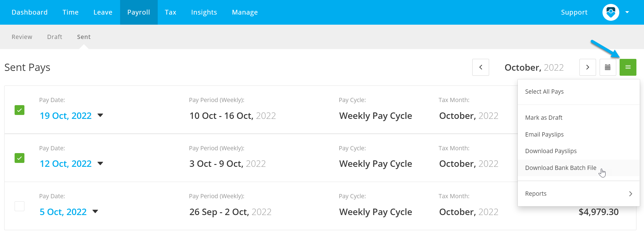Viewport: 644px width, 233px height.
Task: Uncheck the 19 Oct, 2022 pay checkbox
Action: tap(19, 110)
